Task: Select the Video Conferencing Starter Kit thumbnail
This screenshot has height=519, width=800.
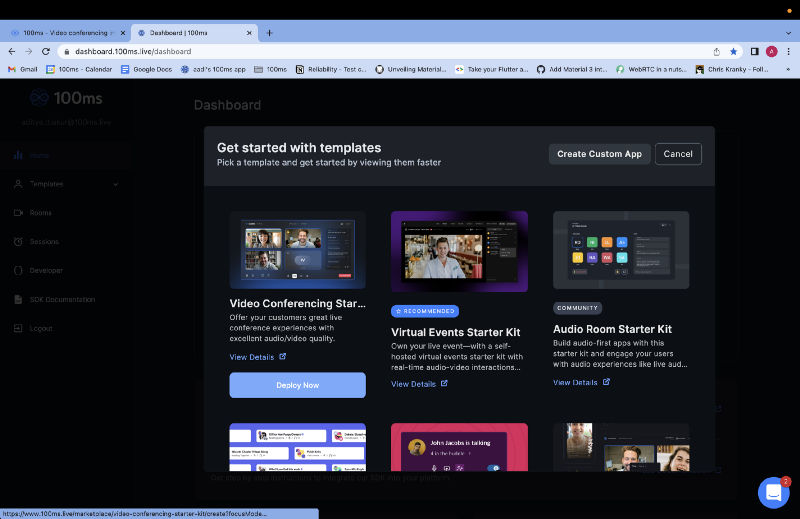Action: click(297, 250)
